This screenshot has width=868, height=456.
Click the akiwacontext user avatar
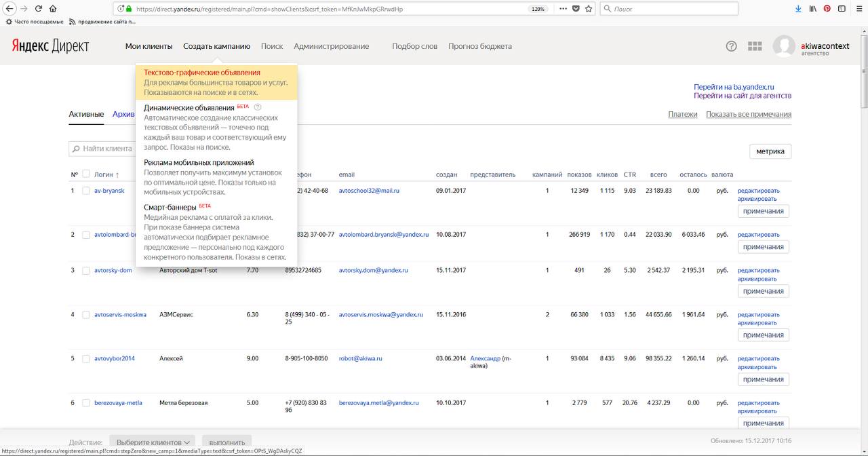[x=784, y=46]
